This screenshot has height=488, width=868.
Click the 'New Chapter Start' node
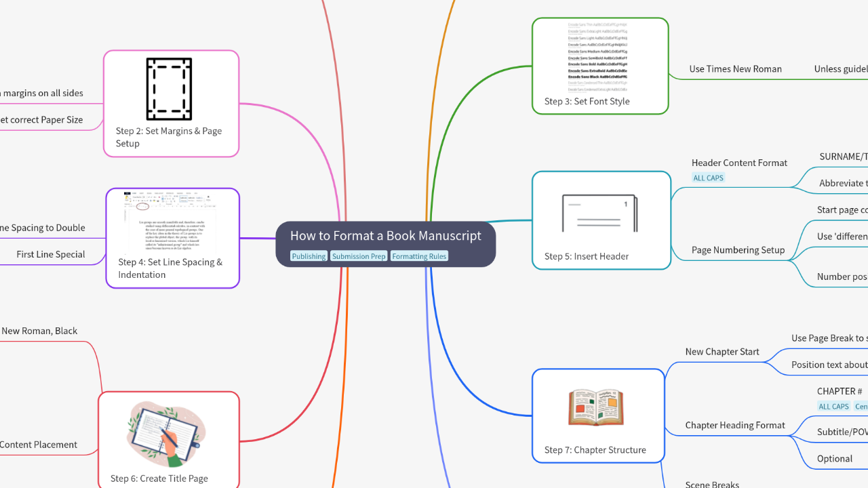pyautogui.click(x=722, y=351)
